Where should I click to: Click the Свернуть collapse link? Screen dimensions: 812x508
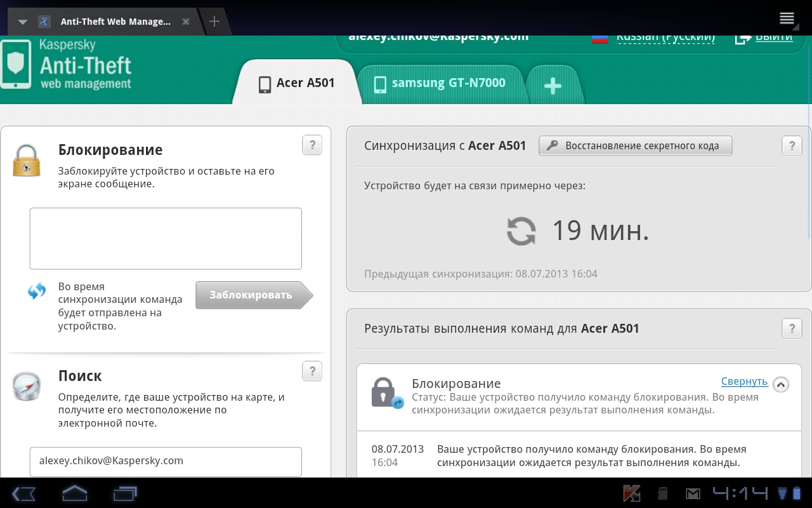pyautogui.click(x=744, y=382)
